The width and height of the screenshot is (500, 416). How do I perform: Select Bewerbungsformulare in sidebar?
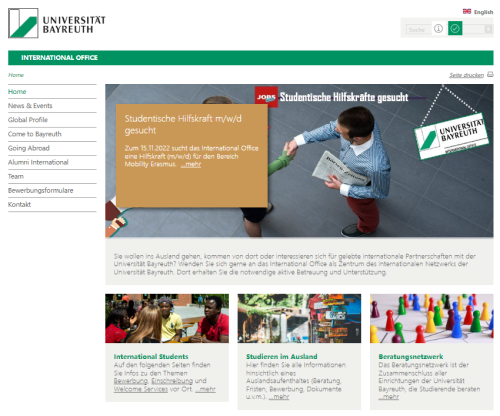(x=41, y=190)
